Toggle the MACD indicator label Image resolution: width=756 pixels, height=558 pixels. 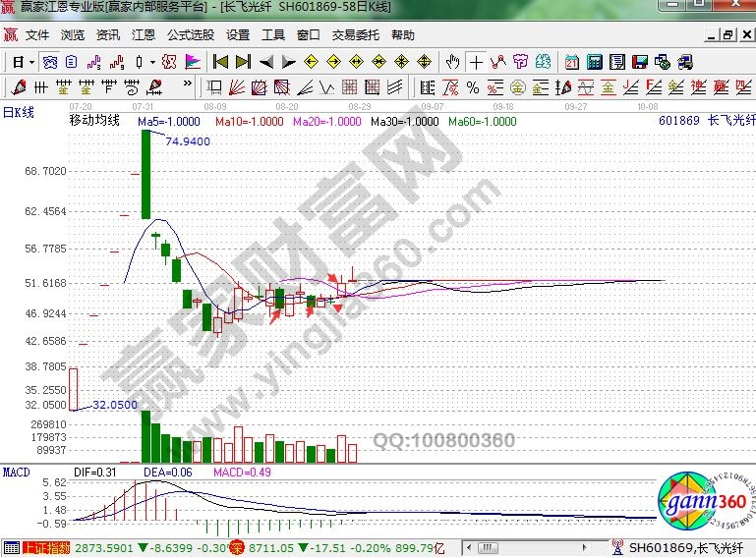(17, 473)
